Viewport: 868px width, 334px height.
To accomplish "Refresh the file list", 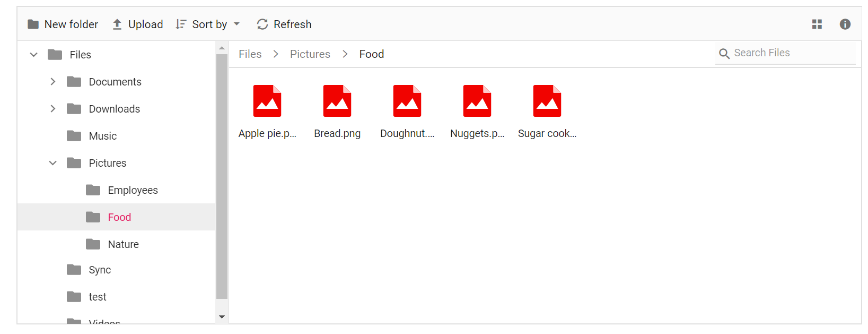I will click(284, 24).
